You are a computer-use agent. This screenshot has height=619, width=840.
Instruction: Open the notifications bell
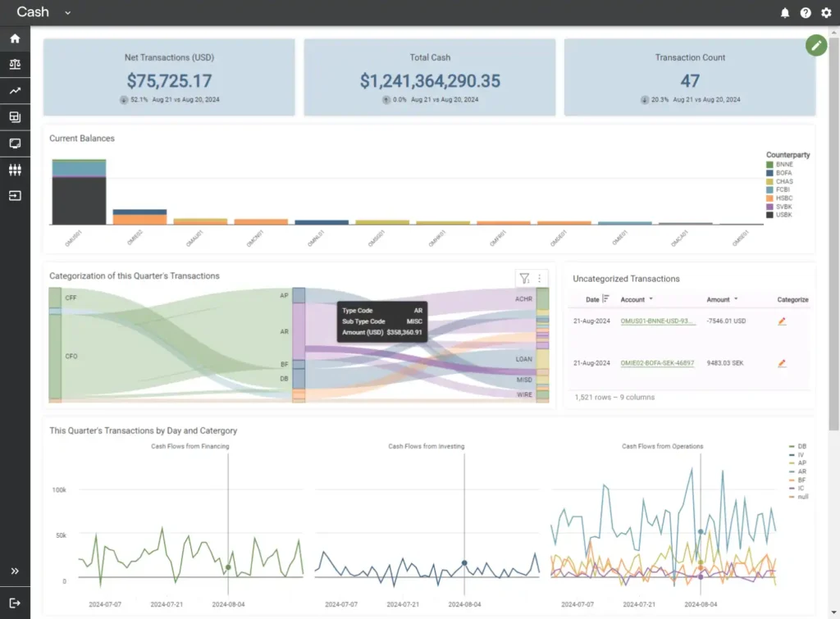pos(785,13)
